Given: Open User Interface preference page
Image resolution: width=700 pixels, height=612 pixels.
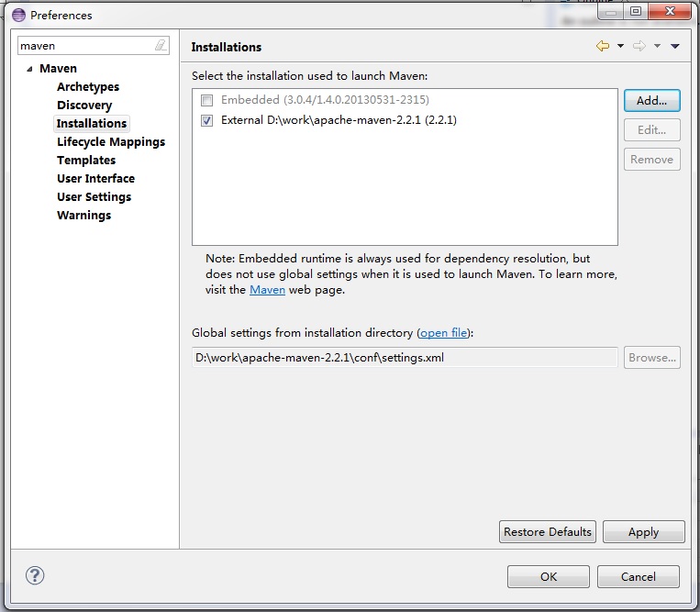Looking at the screenshot, I should 96,178.
